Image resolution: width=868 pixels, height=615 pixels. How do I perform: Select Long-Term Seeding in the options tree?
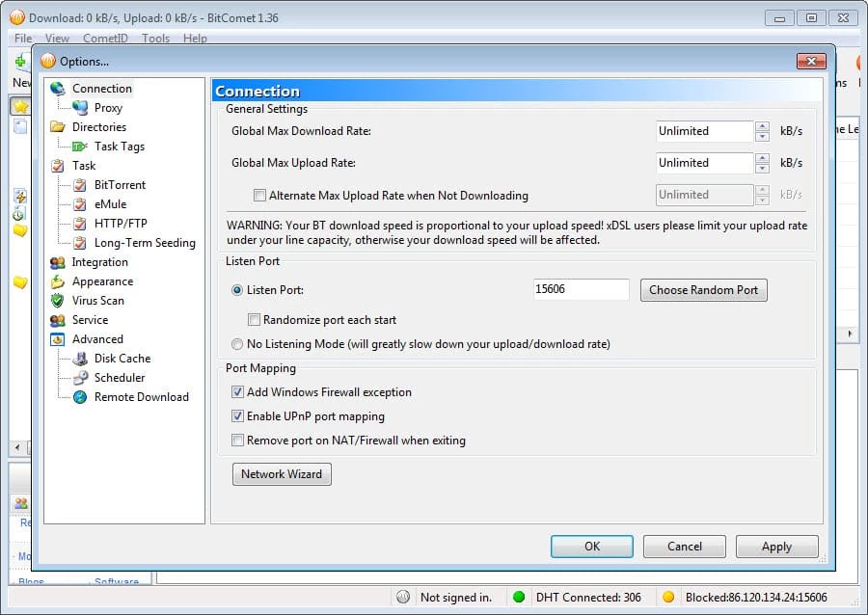pos(145,243)
